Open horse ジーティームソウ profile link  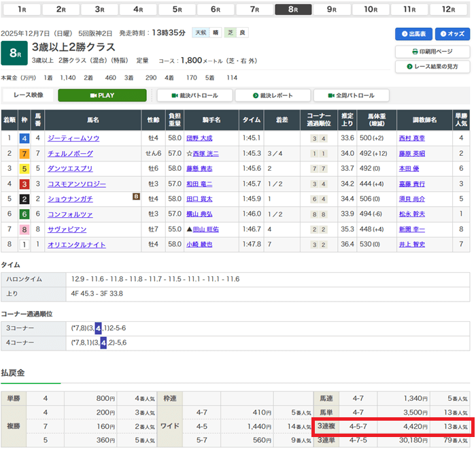point(73,138)
